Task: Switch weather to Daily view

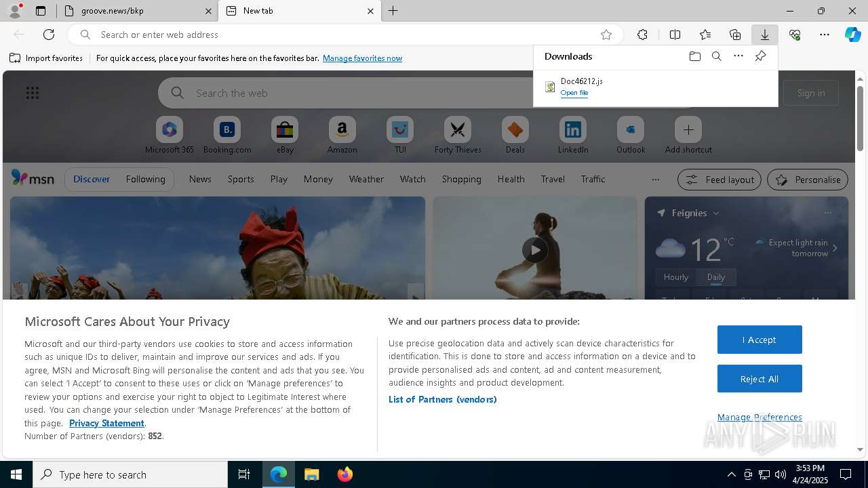Action: coord(716,277)
